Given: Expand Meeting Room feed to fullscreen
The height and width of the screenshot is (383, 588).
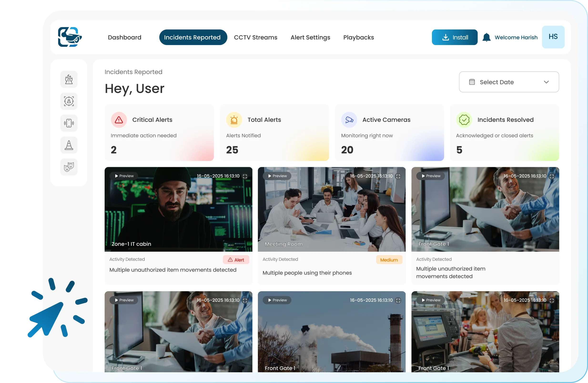Looking at the screenshot, I should coord(398,176).
